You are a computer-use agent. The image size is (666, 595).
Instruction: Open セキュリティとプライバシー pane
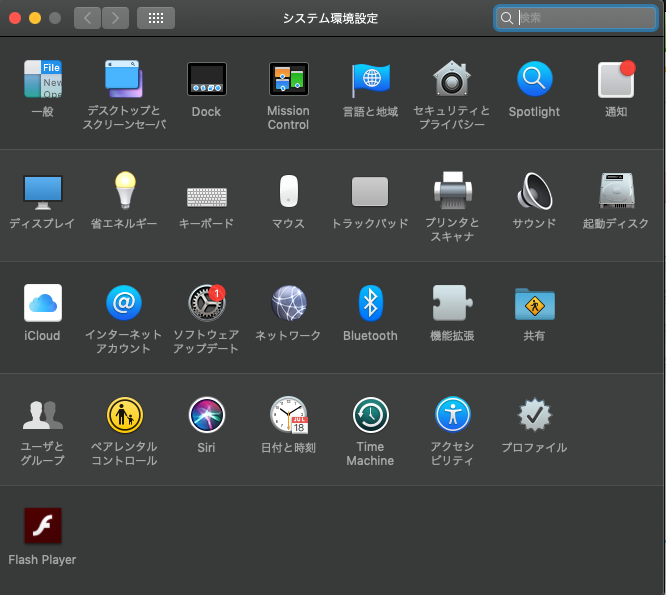(452, 79)
